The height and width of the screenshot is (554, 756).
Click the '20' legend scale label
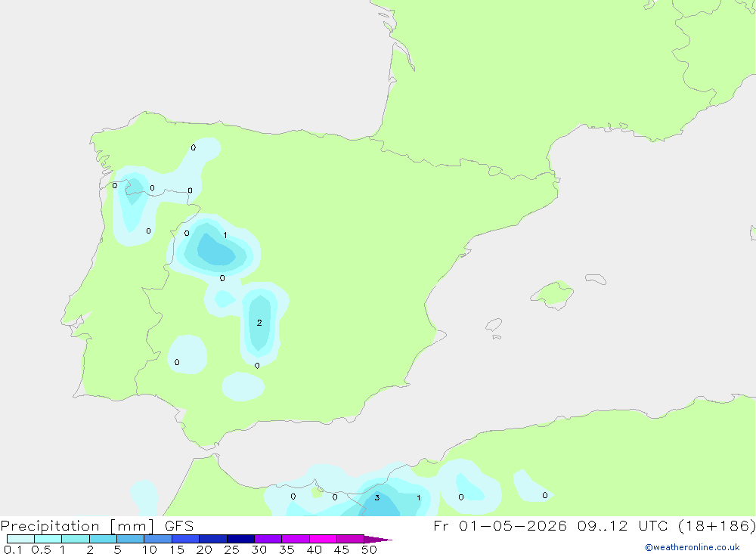(x=204, y=549)
